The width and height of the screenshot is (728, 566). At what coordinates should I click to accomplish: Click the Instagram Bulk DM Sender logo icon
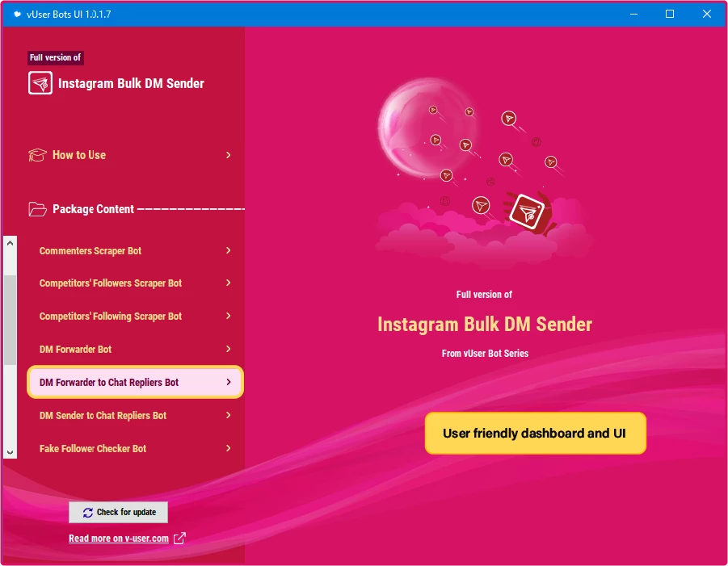click(40, 83)
